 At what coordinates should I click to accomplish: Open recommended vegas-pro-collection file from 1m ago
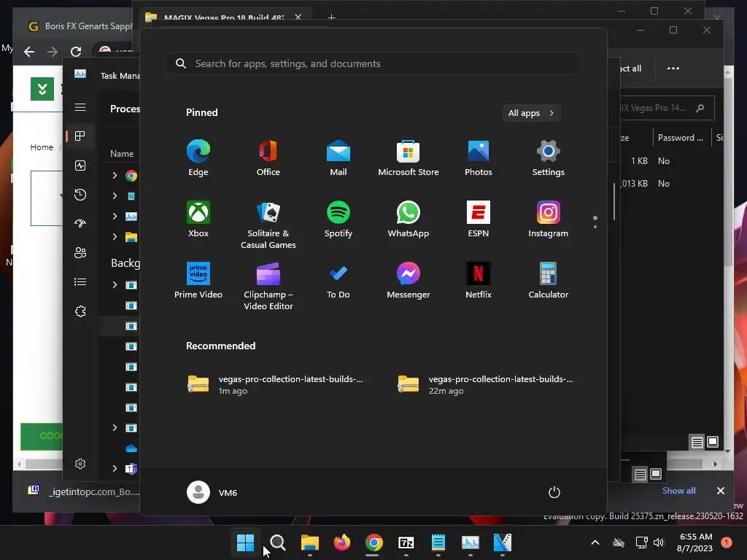click(x=275, y=384)
